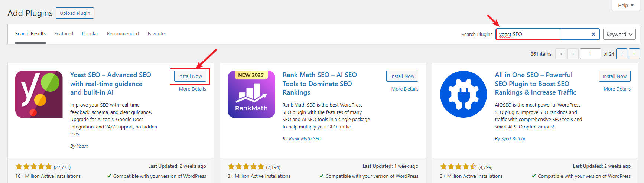Install the Yoast SEO plugin
644x183 pixels.
pyautogui.click(x=190, y=76)
